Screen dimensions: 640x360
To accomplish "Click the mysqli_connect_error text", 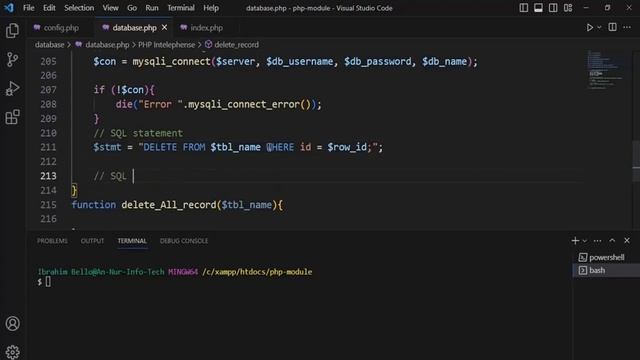I will [x=244, y=104].
